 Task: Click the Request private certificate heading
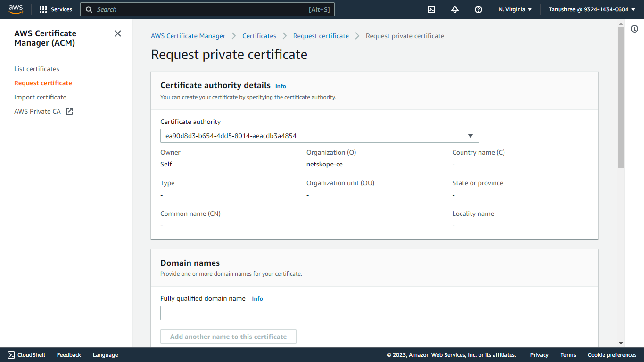pos(229,55)
